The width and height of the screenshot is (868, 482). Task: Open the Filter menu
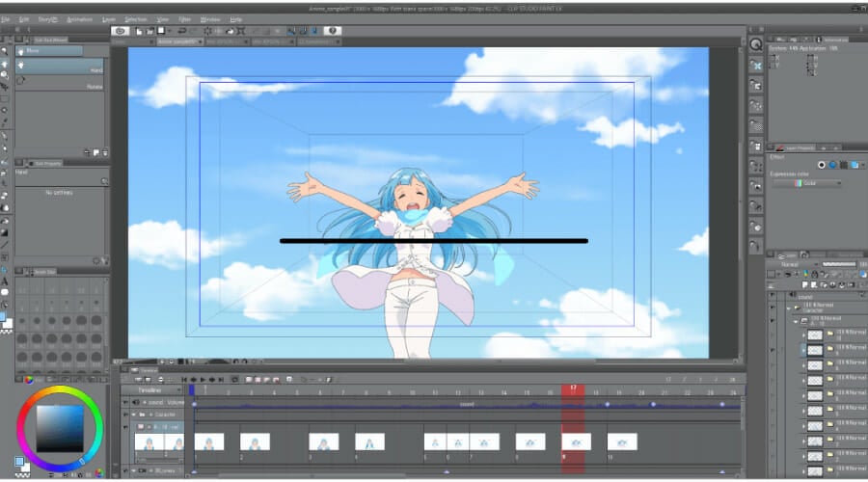click(185, 19)
